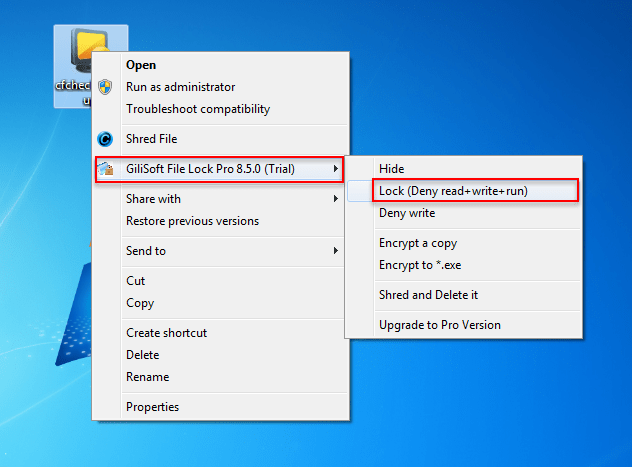Viewport: 632px width, 467px height.
Task: Choose Rename from the context menu
Action: click(x=220, y=377)
